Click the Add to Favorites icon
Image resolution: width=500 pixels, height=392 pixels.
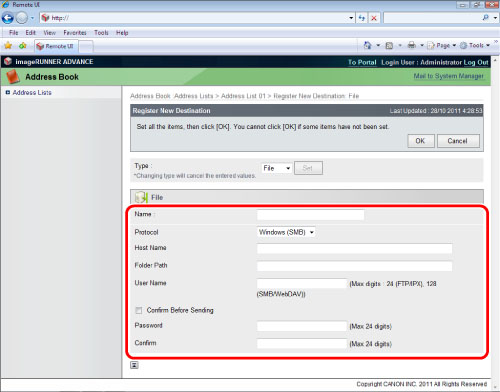(x=23, y=46)
